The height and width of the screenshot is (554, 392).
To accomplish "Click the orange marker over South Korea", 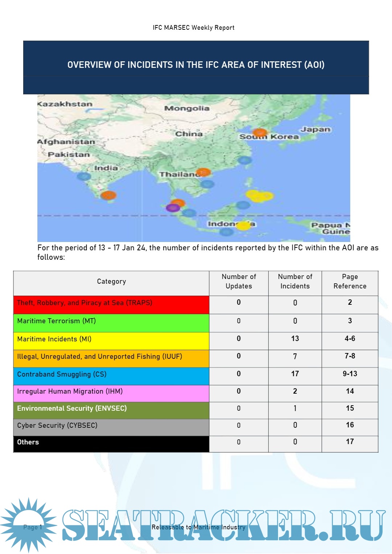I will coord(260,133).
